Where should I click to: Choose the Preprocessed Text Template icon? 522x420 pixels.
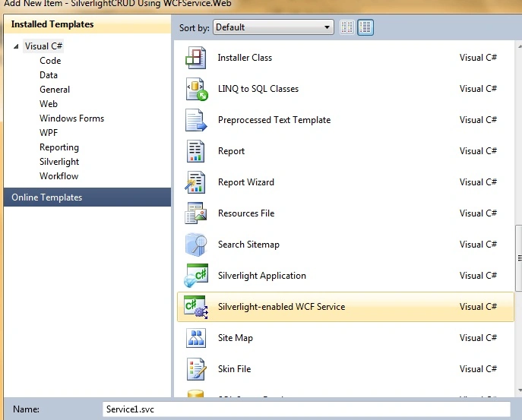(x=196, y=120)
